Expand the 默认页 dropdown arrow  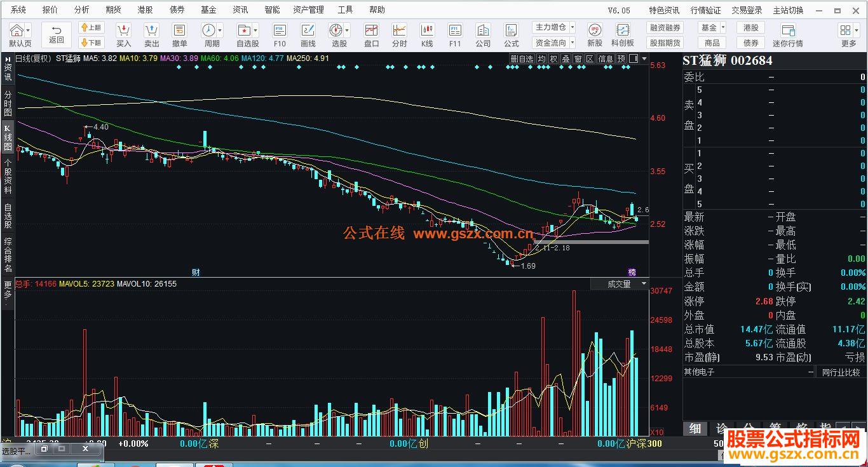[29, 30]
